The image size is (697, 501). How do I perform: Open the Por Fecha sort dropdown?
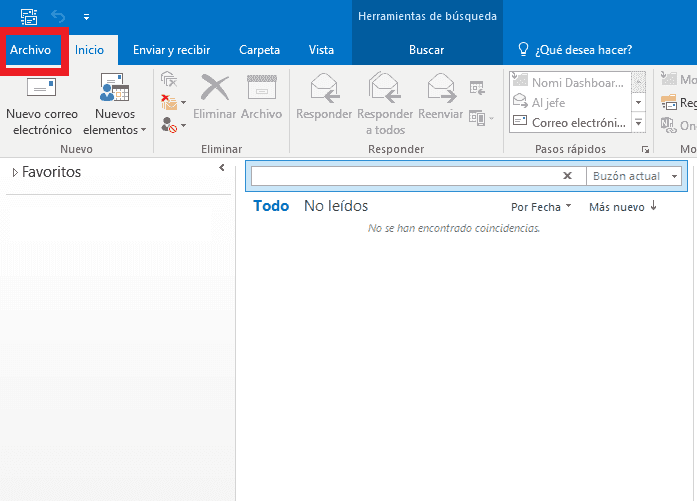[x=541, y=207]
